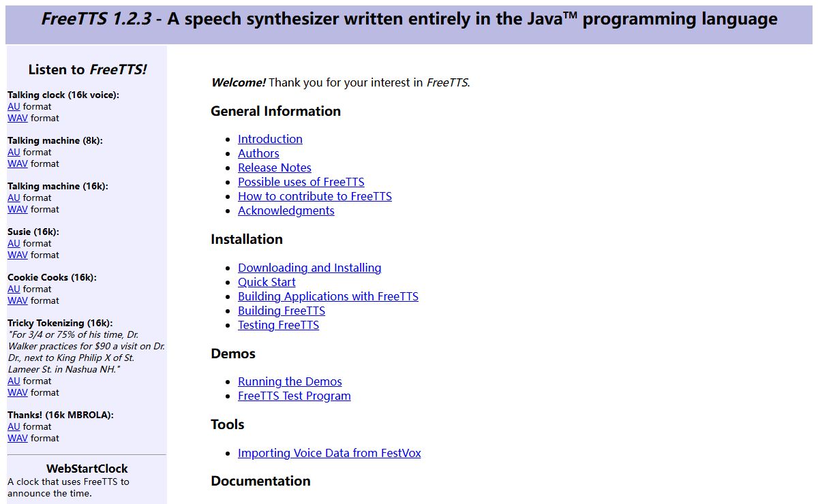The width and height of the screenshot is (818, 504).
Task: Click the Susie (16k) label
Action: tap(33, 232)
